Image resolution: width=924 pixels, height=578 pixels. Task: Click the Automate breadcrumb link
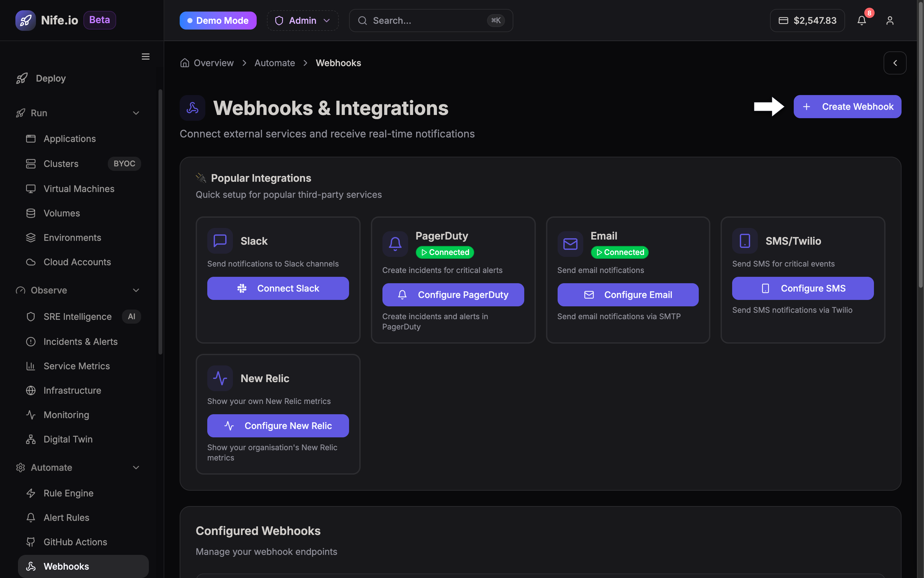pyautogui.click(x=275, y=63)
